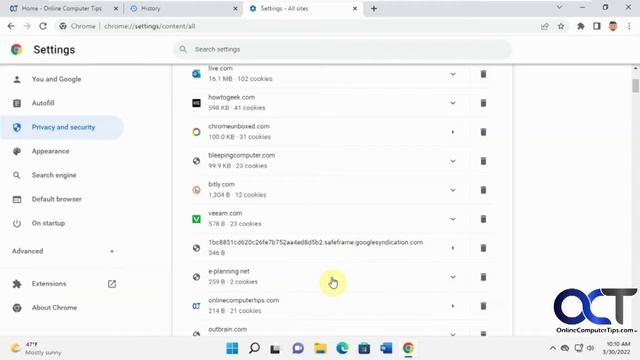Open Task View on taskbar
Viewport: 640px width, 360px height.
(x=276, y=348)
